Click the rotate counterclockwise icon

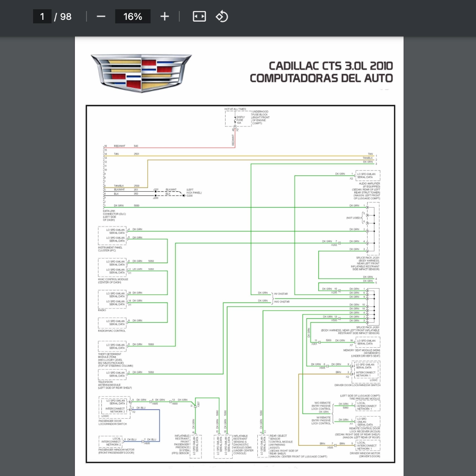pos(222,16)
